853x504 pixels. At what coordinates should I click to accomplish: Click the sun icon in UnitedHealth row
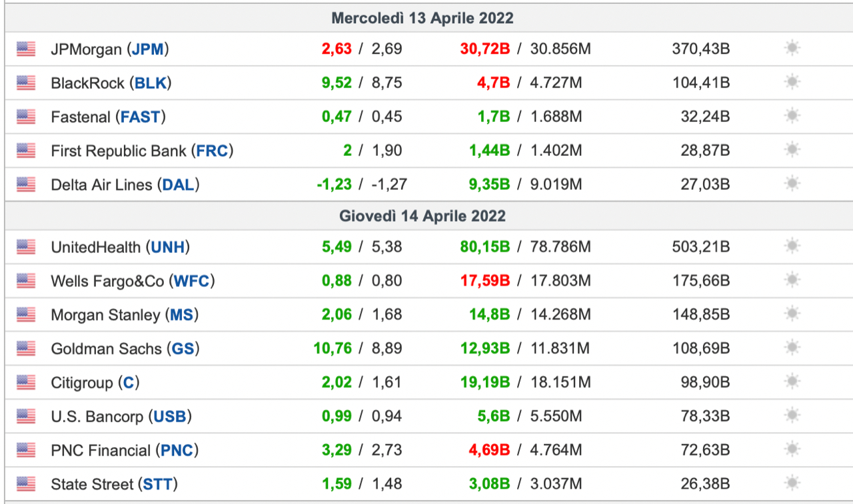[x=792, y=246]
